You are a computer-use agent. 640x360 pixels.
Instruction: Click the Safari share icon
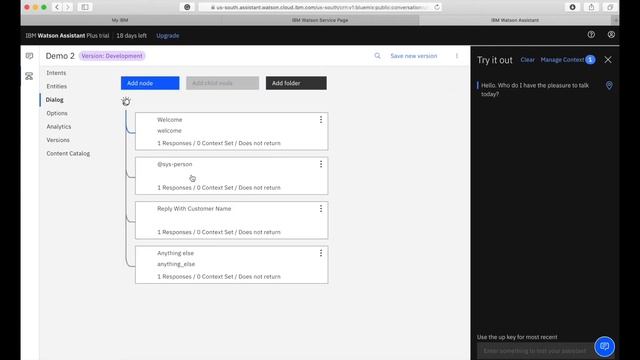(x=591, y=7)
